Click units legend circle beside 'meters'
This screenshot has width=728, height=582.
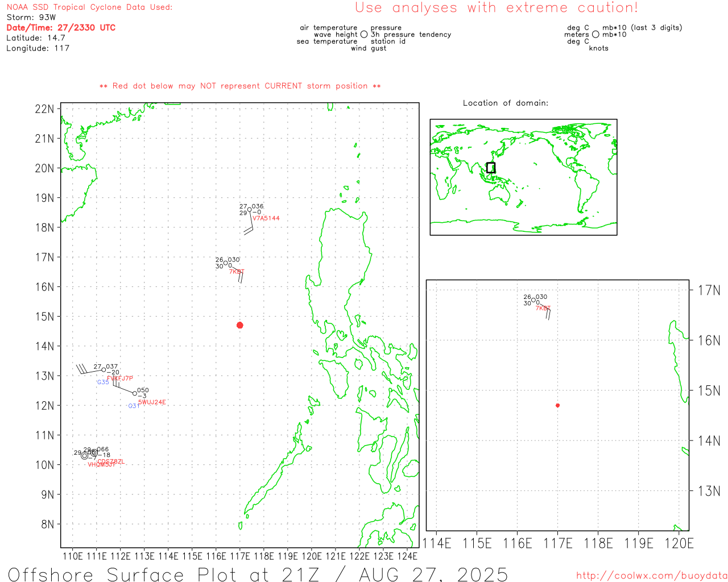click(x=595, y=35)
